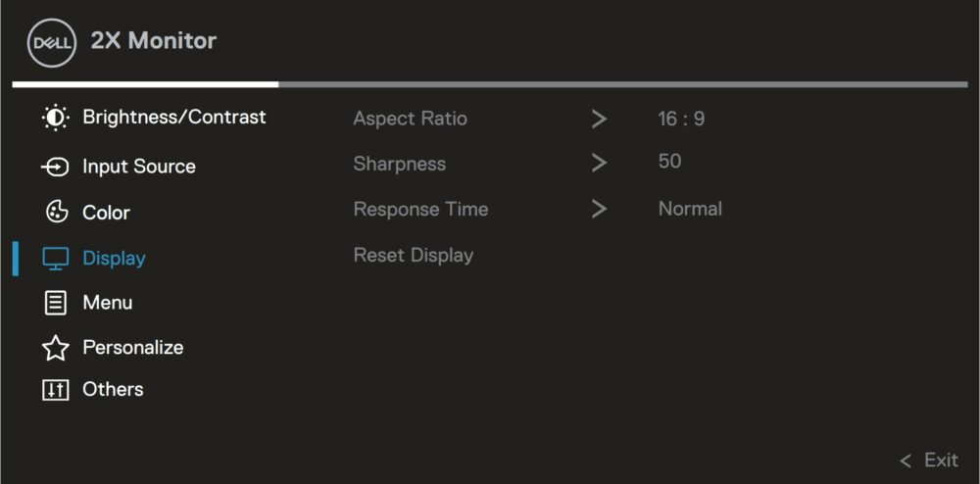Open the Brightness/Contrast menu entry
This screenshot has width=980, height=484.
(x=174, y=118)
